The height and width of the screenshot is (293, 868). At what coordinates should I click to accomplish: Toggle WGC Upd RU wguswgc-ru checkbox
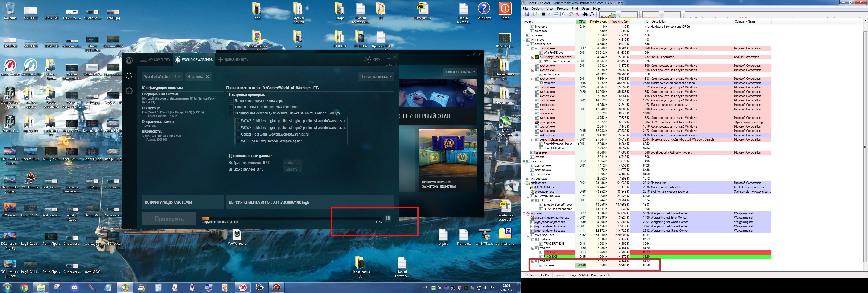click(238, 141)
